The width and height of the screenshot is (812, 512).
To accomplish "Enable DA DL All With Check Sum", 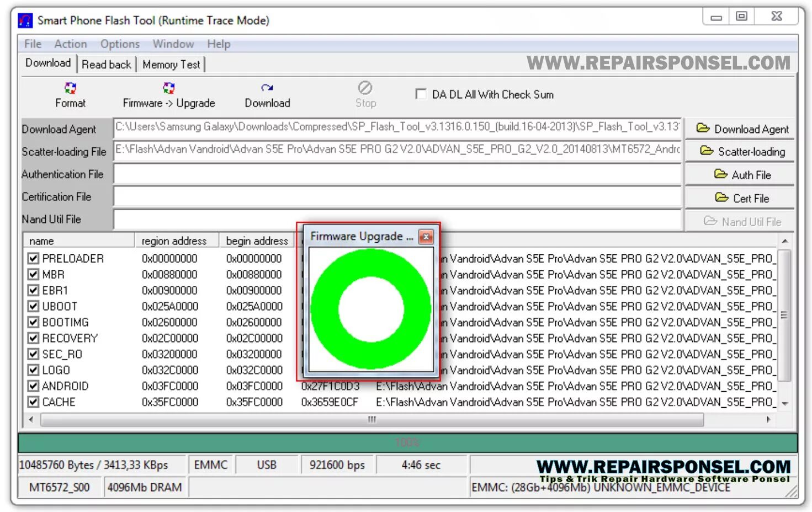I will [421, 94].
